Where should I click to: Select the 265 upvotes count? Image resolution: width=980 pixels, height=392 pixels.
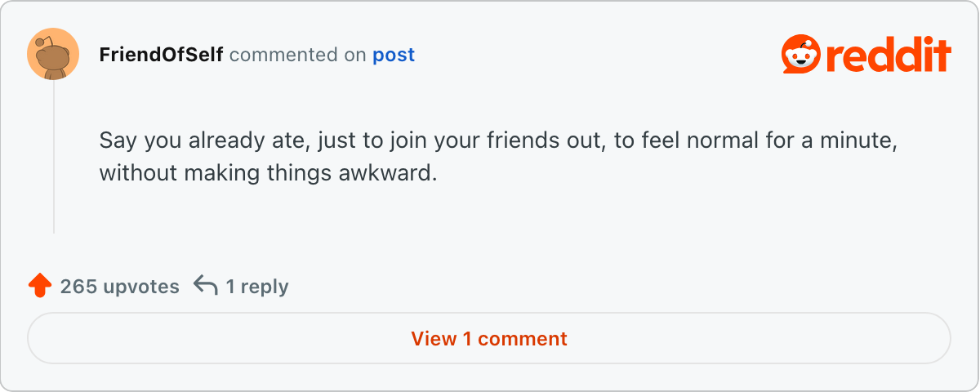119,287
